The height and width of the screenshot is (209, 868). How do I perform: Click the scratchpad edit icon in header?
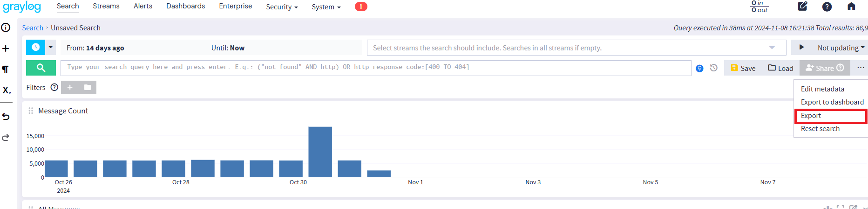803,7
